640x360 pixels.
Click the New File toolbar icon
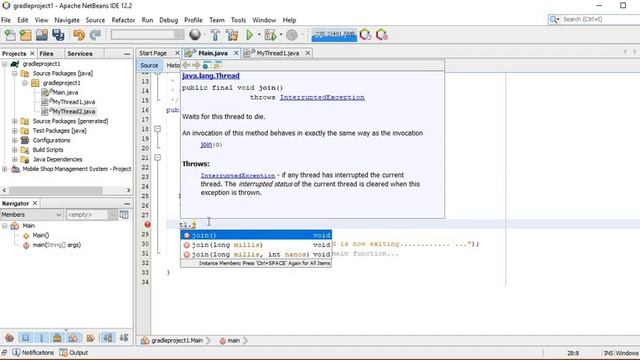10,35
